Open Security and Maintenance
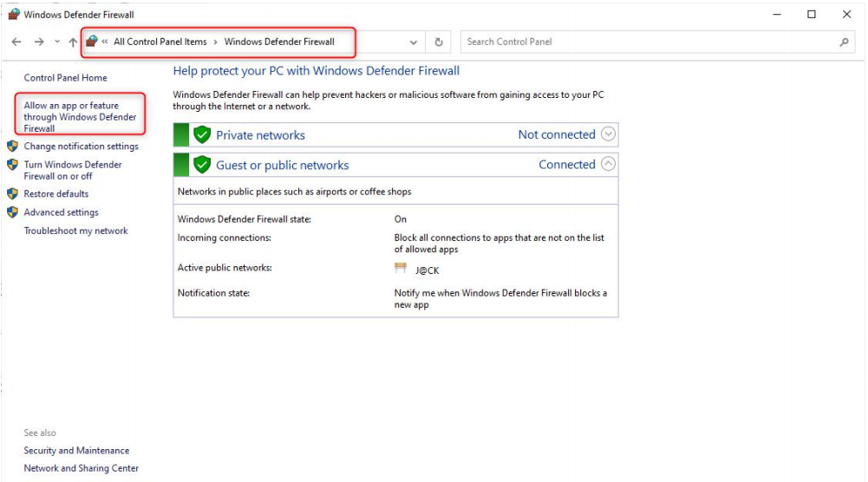Image resolution: width=868 pixels, height=482 pixels. click(76, 451)
